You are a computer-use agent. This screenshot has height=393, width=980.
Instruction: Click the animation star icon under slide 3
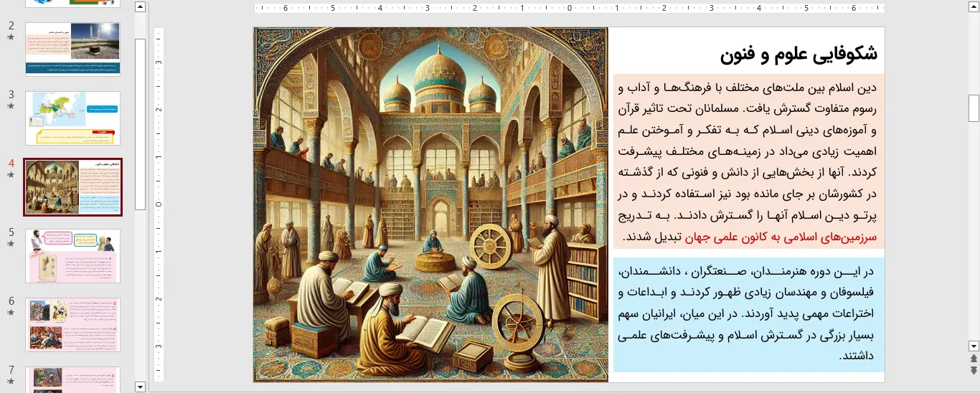pyautogui.click(x=11, y=106)
